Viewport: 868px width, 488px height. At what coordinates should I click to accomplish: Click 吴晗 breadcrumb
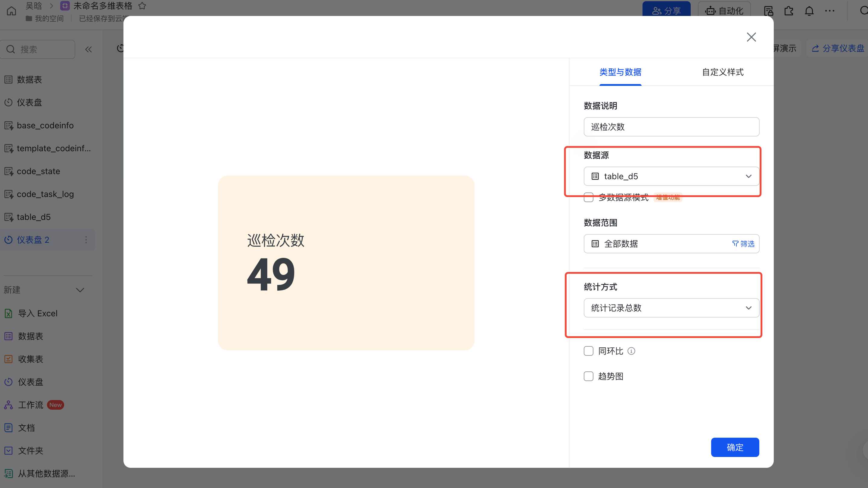coord(34,6)
